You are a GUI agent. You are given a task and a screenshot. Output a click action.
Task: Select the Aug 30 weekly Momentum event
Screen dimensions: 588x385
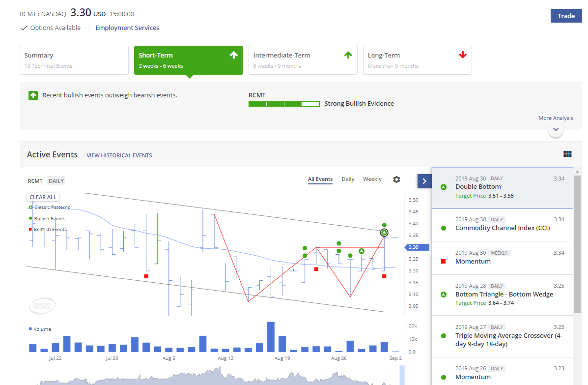pyautogui.click(x=502, y=258)
